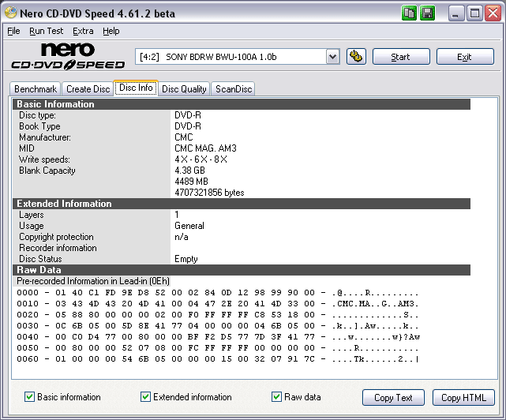The width and height of the screenshot is (506, 420).
Task: Select raw data row 0010
Action: point(218,304)
